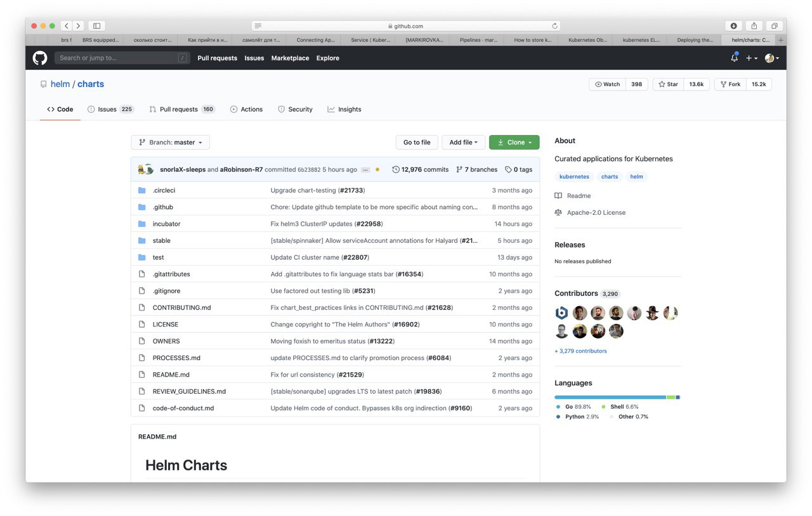Click the 12,976 commits link
This screenshot has width=812, height=516.
click(x=420, y=169)
